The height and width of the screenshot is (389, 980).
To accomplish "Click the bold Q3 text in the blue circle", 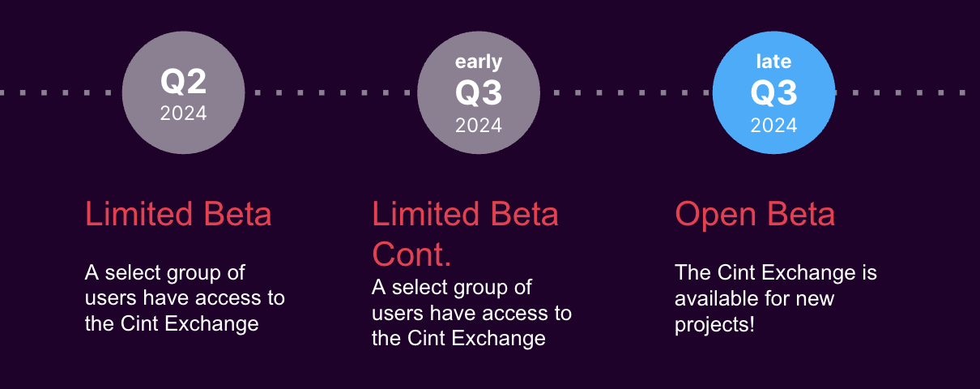I will click(x=773, y=93).
